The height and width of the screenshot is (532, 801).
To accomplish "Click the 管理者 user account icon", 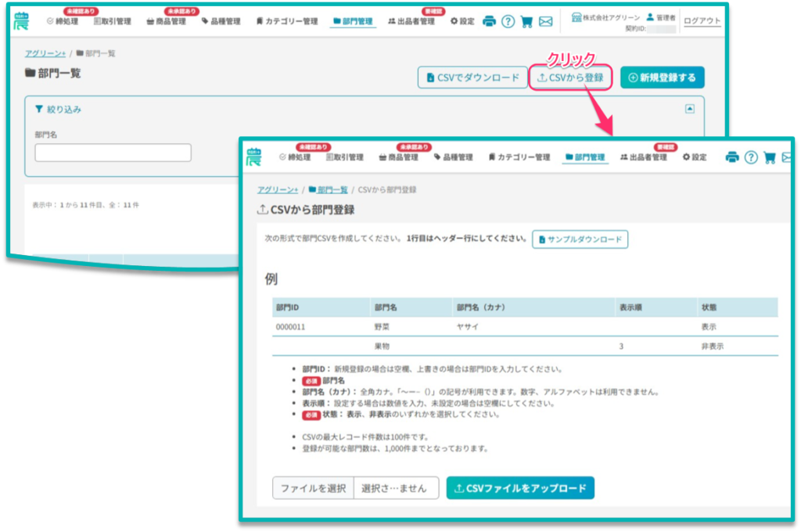I will click(649, 16).
